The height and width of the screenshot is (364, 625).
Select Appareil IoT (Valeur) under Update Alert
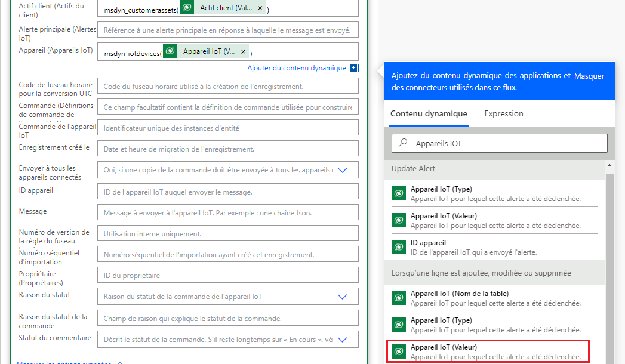[494, 220]
